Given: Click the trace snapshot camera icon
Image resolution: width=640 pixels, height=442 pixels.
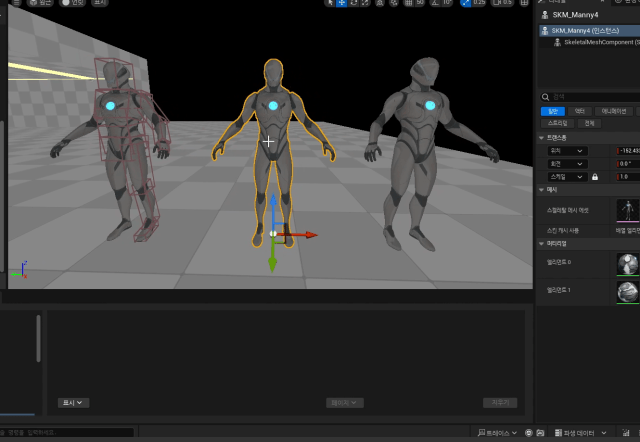Looking at the screenshot, I should click(540, 433).
